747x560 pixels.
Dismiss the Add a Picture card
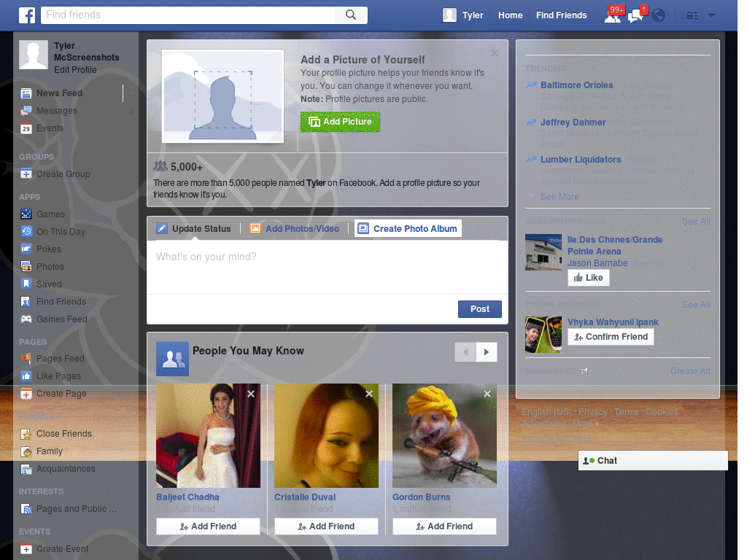coord(495,53)
